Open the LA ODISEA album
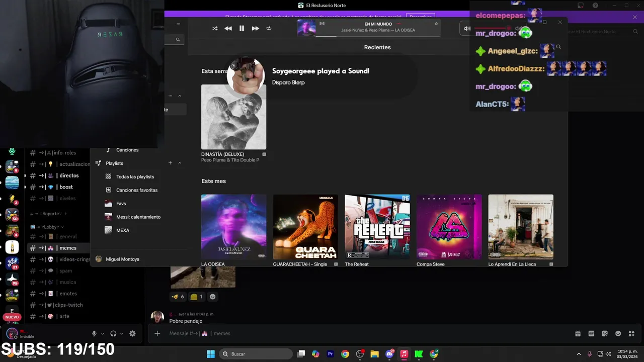 pyautogui.click(x=233, y=227)
